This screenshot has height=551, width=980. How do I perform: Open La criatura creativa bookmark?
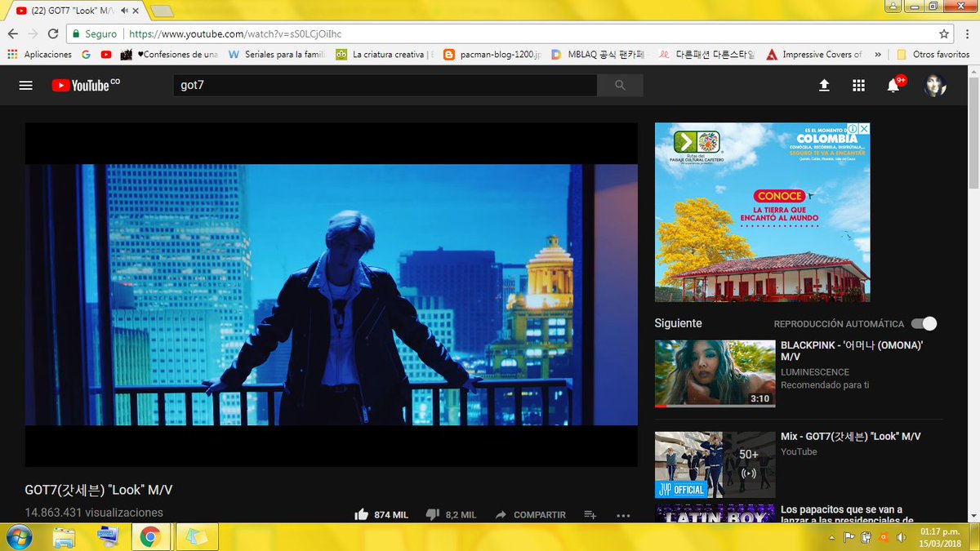click(x=385, y=55)
